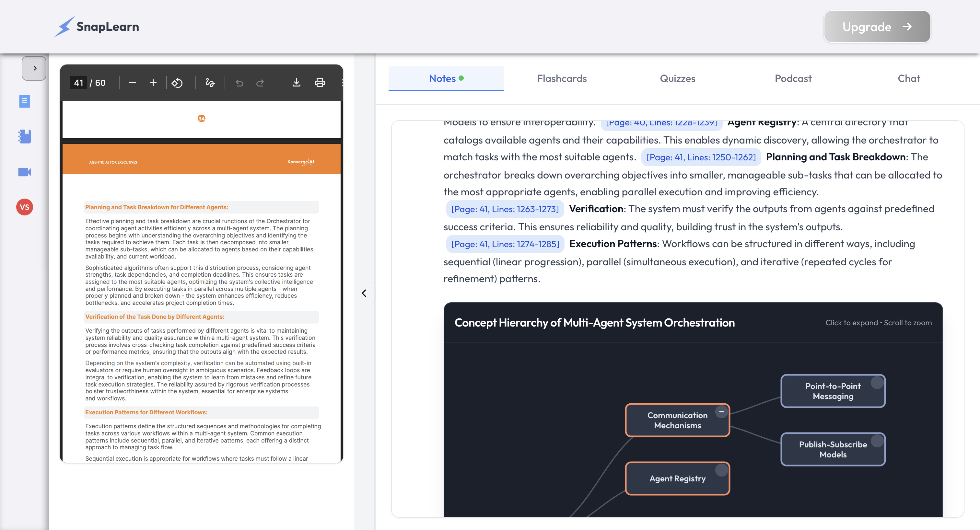Open the video camera sidebar icon
The width and height of the screenshot is (980, 530).
click(x=25, y=172)
